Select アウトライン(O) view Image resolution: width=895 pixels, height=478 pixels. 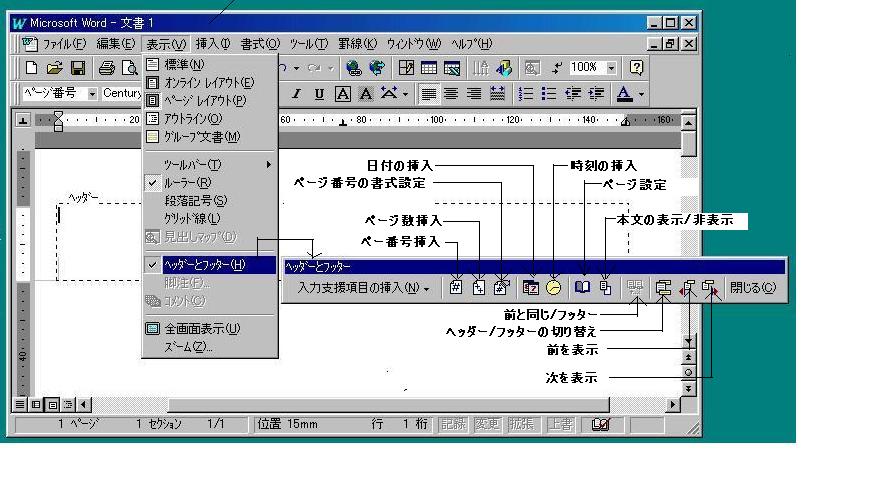pyautogui.click(x=209, y=119)
